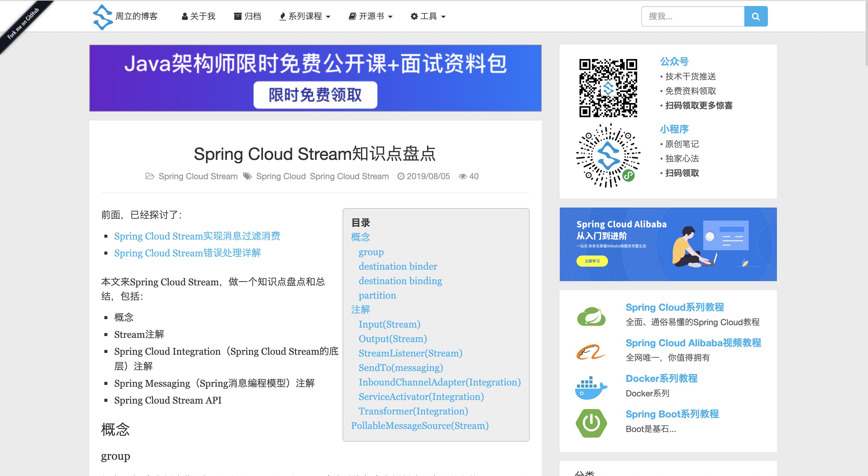
Task: Focus the 搜我 search input field
Action: point(692,16)
